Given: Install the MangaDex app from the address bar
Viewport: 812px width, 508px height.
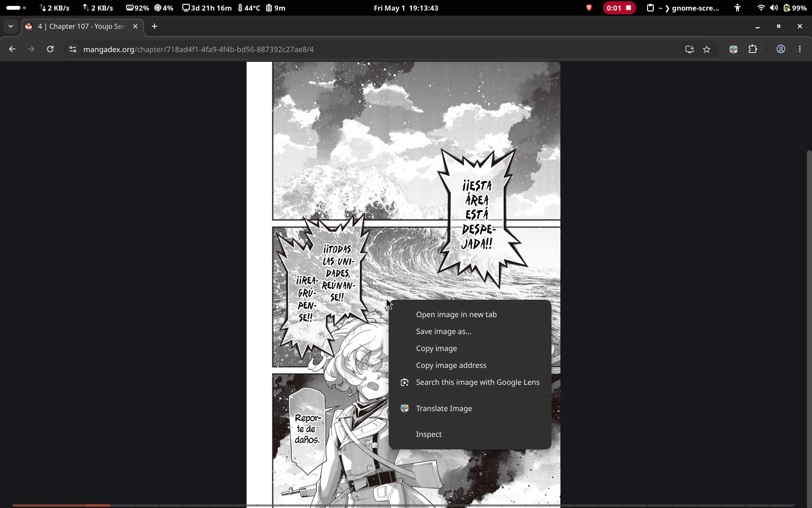Looking at the screenshot, I should pos(689,49).
